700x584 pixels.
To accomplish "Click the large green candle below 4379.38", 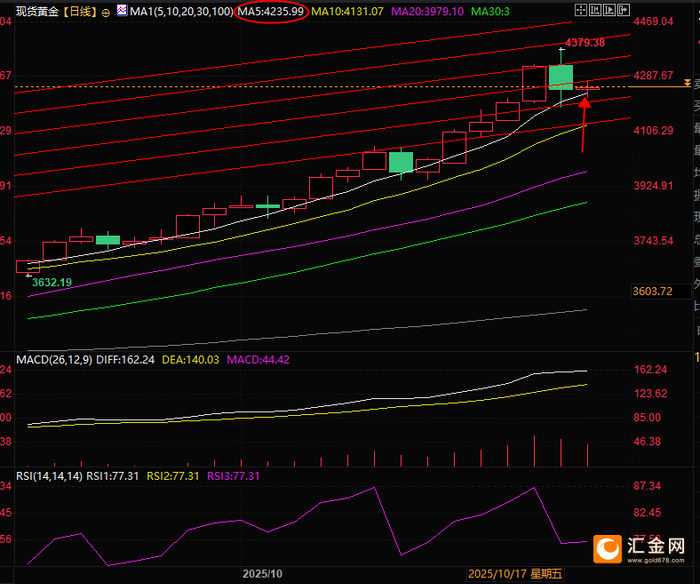I will pyautogui.click(x=561, y=77).
